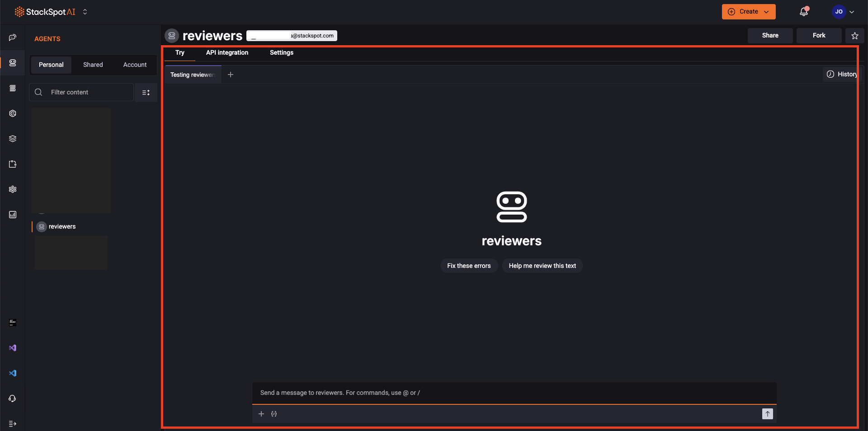
Task: Expand the StackSpot AI product switcher chevron
Action: [85, 12]
